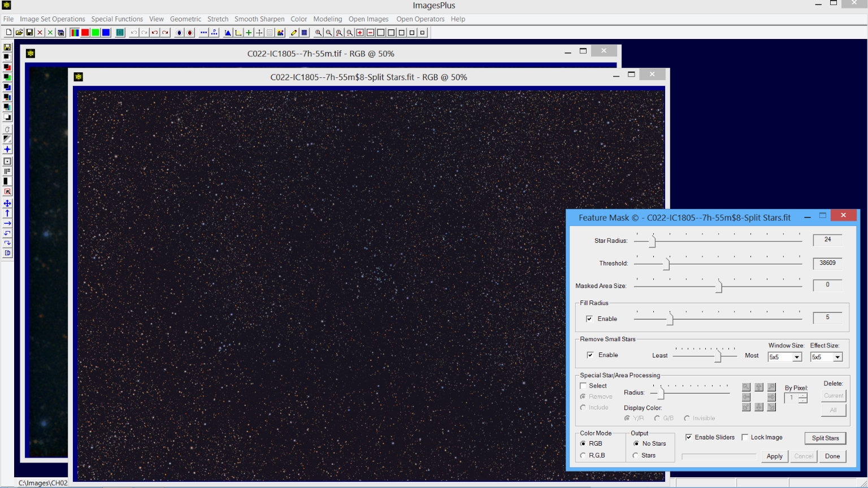Click the blue star icon in left toolbar

pos(7,150)
